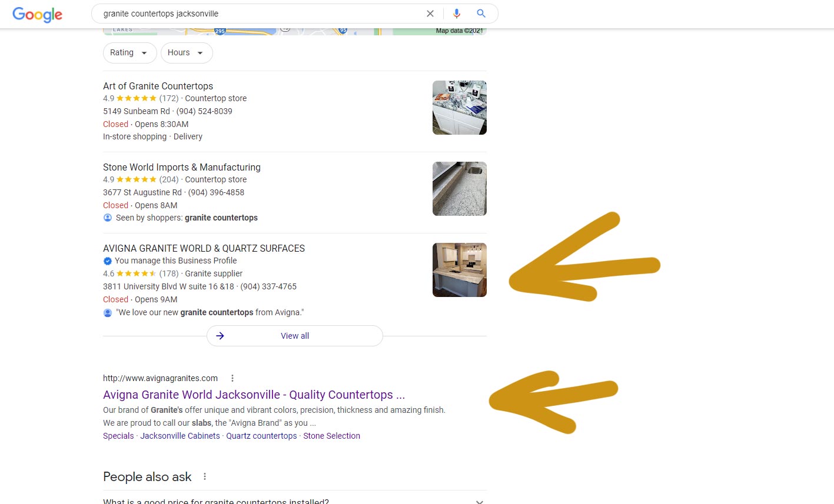This screenshot has height=504, width=834.
Task: Clear the search box with the X icon
Action: point(430,14)
